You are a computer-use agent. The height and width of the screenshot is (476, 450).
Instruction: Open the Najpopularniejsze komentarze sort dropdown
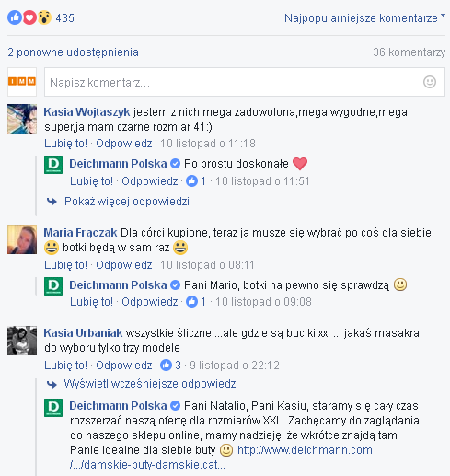364,17
